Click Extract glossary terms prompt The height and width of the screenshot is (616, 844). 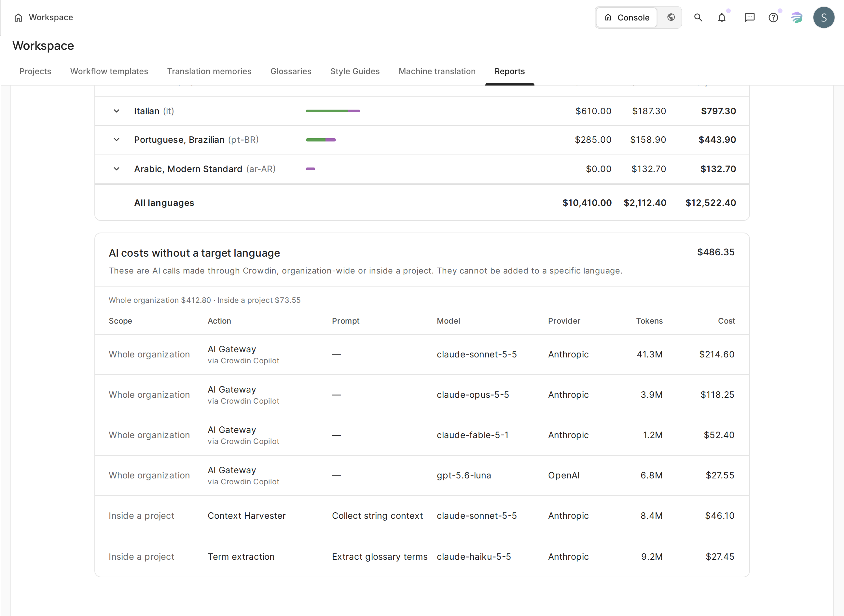pyautogui.click(x=380, y=557)
